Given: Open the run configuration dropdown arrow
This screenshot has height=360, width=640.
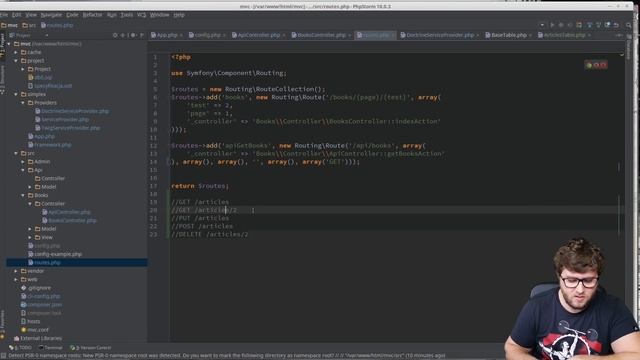Looking at the screenshot, I should tap(542, 25).
